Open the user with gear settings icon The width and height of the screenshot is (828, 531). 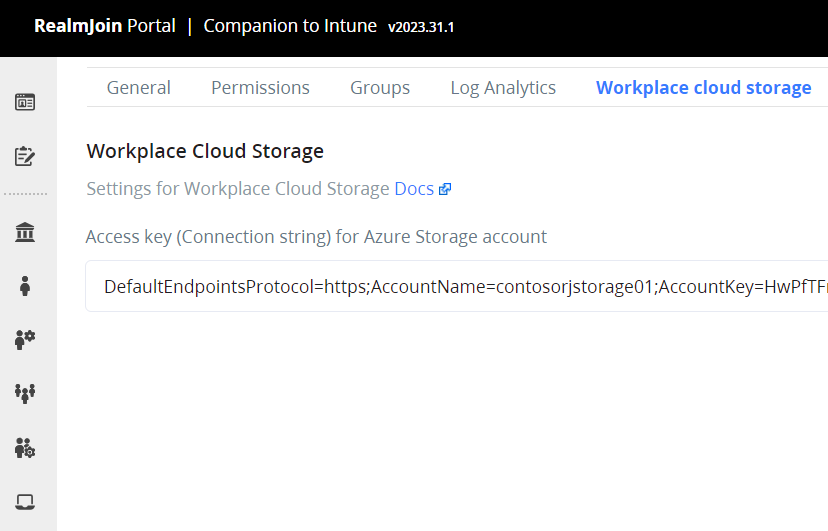pos(25,340)
